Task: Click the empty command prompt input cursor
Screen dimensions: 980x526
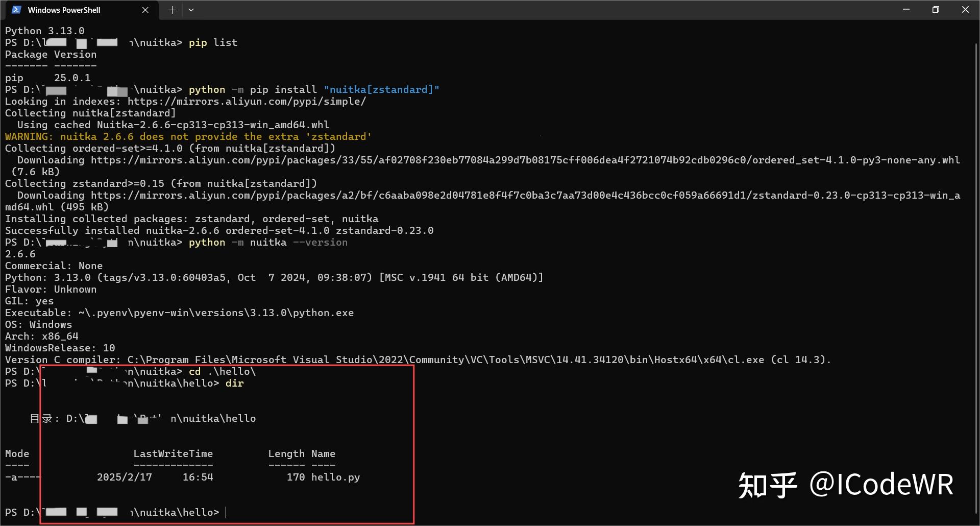Action: click(225, 512)
